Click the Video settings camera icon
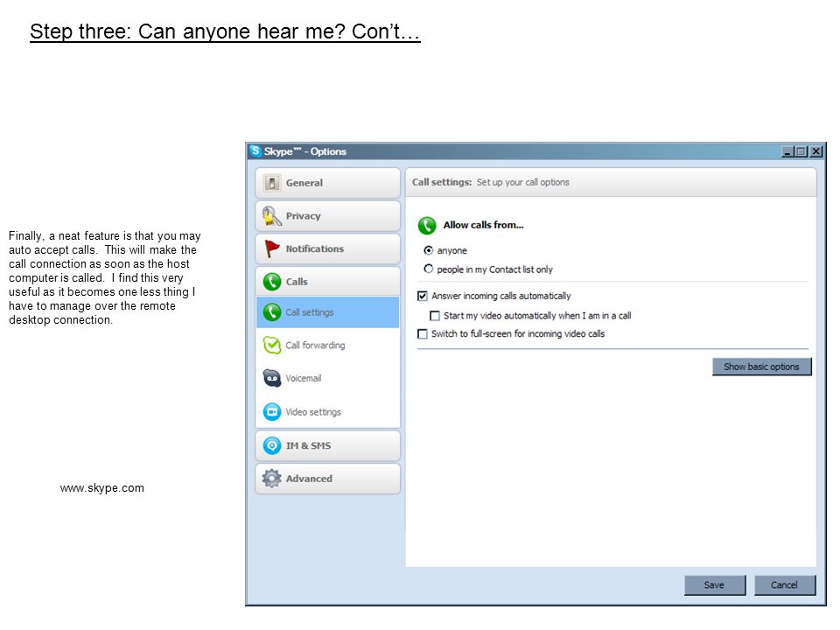Image resolution: width=840 pixels, height=630 pixels. coord(272,411)
